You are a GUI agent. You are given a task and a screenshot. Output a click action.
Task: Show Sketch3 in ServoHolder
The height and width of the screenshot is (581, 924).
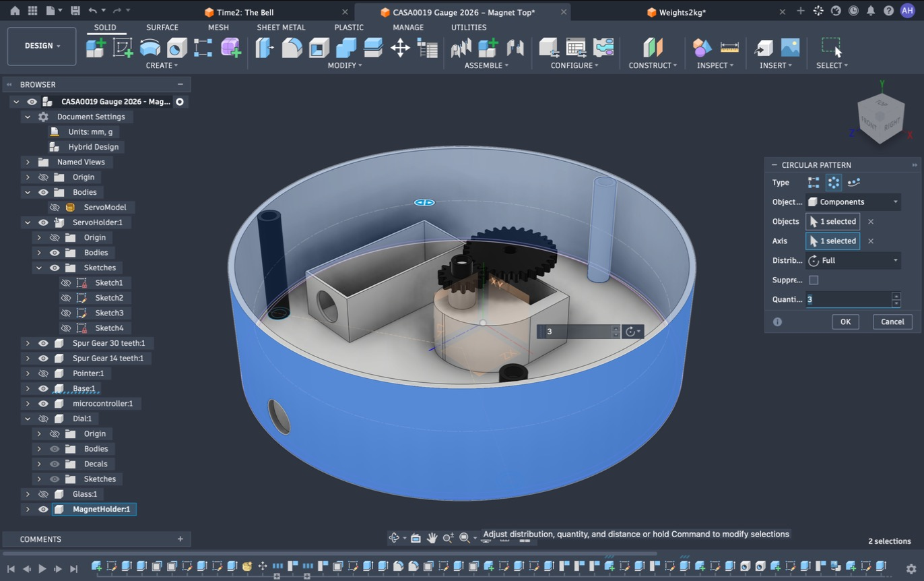pos(66,313)
